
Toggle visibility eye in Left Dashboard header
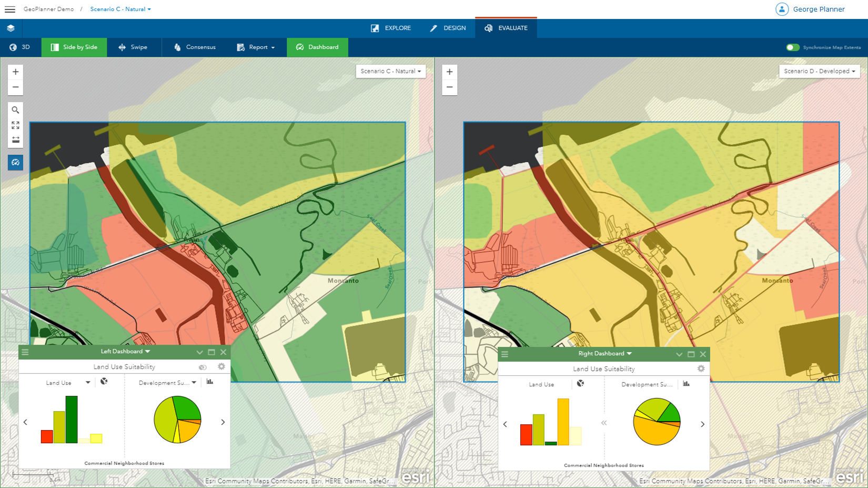point(203,367)
